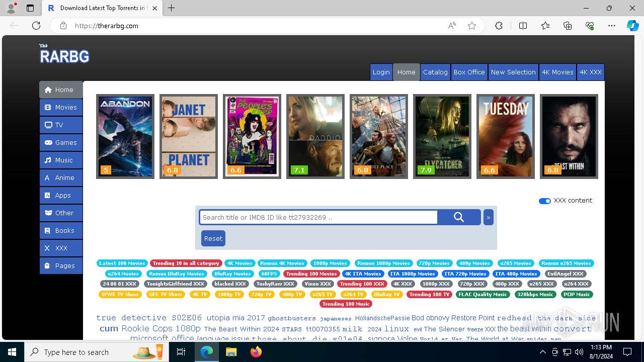The width and height of the screenshot is (644, 362).
Task: Refresh the page in the browser
Action: pos(36,26)
